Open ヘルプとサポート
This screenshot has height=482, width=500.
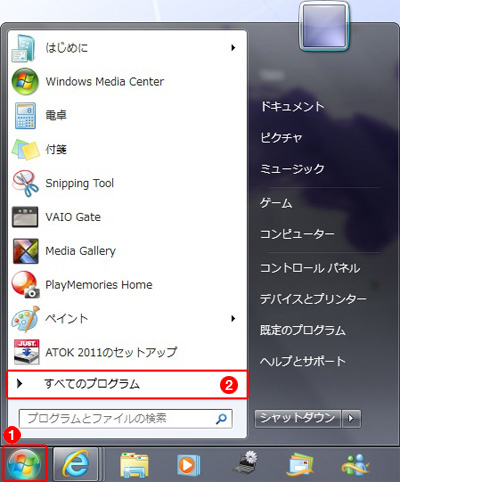pos(303,361)
